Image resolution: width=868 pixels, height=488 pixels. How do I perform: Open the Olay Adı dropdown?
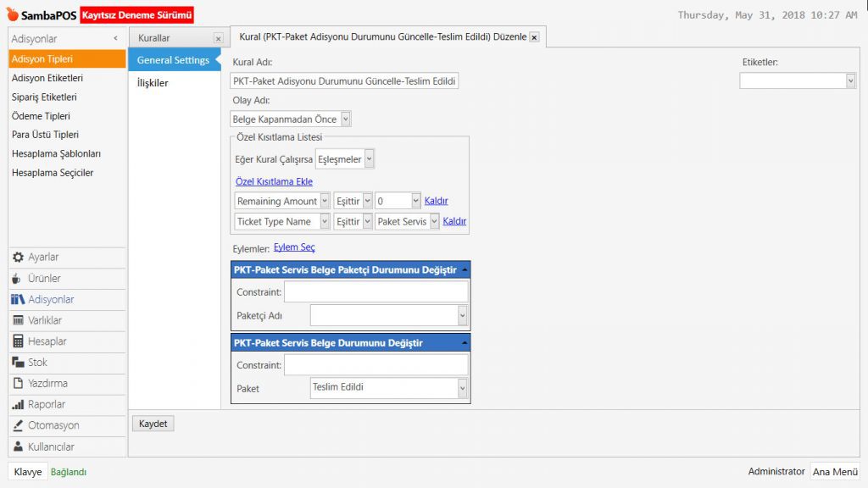[345, 119]
